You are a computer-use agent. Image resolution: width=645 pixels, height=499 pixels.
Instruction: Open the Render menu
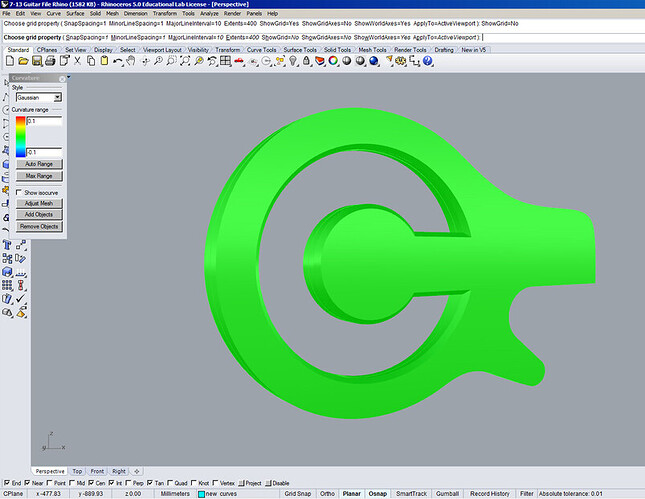[x=232, y=14]
